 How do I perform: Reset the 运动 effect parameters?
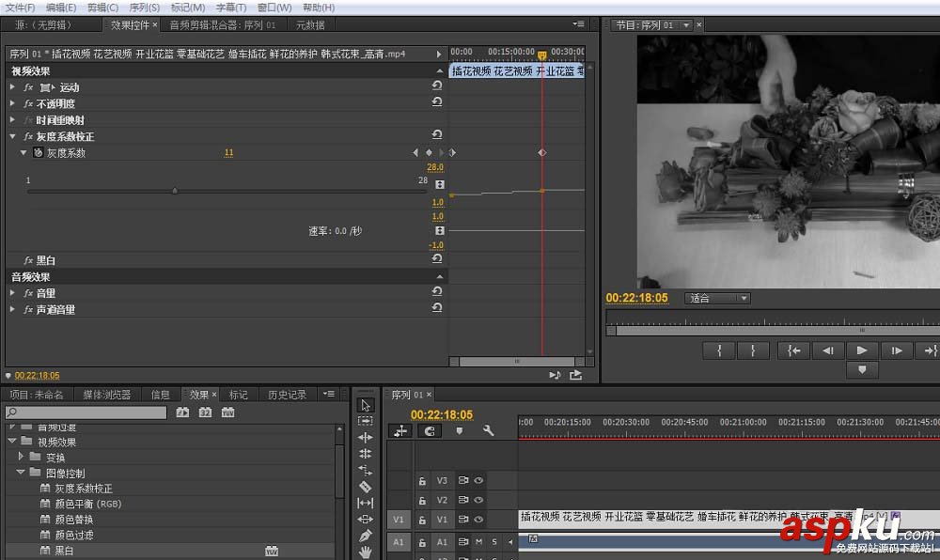coord(437,86)
